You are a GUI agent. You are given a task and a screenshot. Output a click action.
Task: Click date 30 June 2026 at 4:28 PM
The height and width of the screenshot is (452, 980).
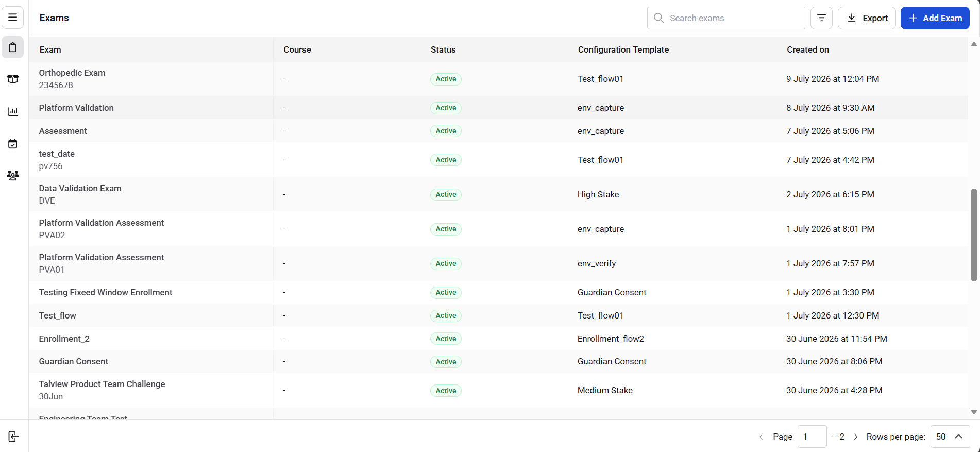(834, 390)
